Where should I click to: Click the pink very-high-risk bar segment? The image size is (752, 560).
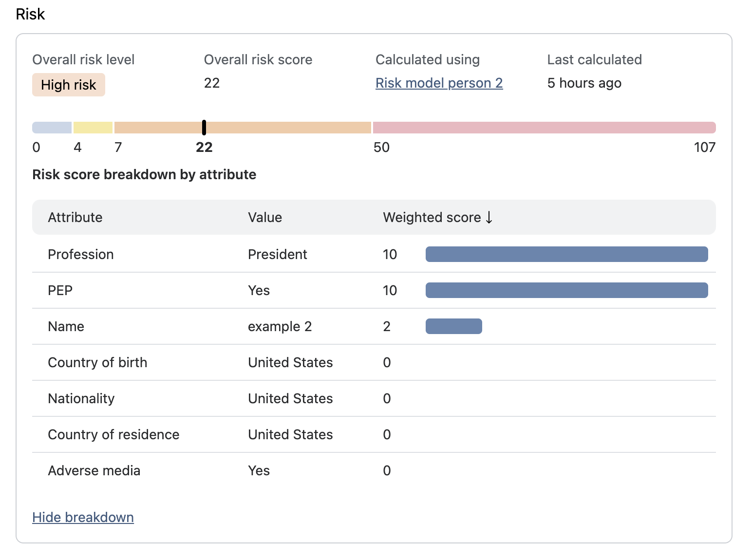pyautogui.click(x=544, y=128)
